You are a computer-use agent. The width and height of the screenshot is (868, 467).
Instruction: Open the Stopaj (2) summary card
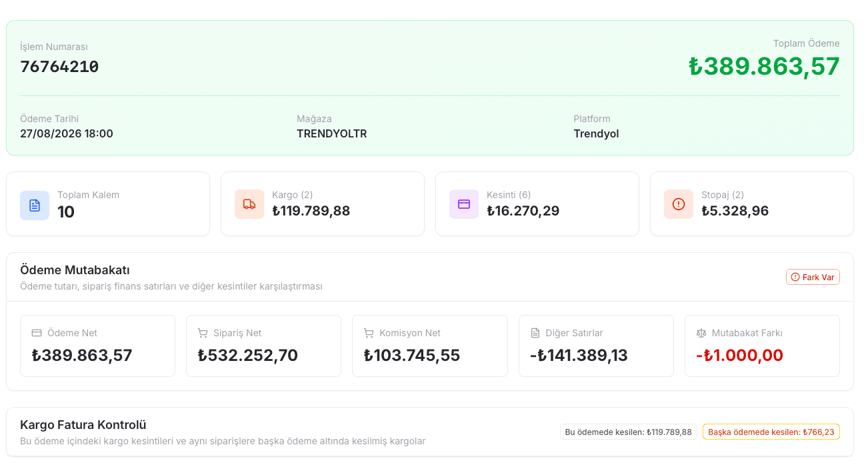752,204
